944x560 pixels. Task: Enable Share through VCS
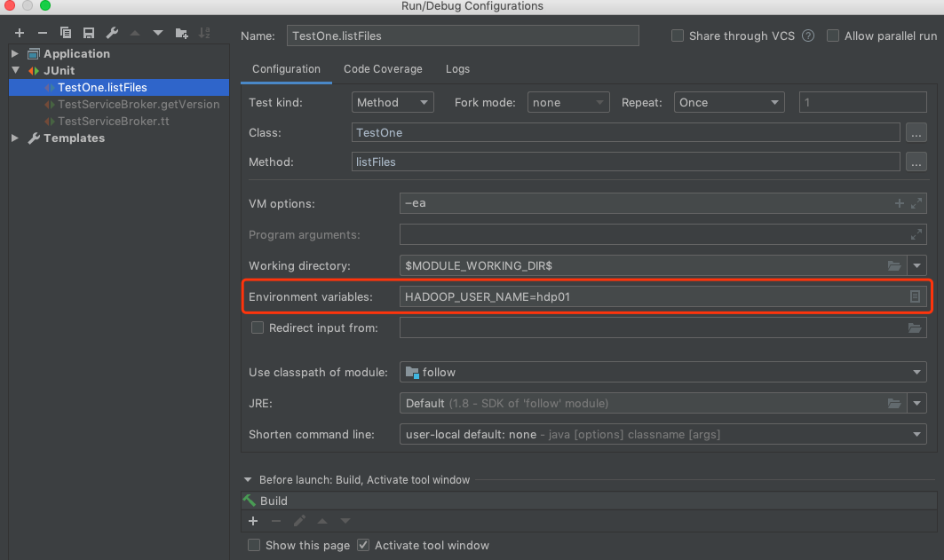click(x=678, y=35)
